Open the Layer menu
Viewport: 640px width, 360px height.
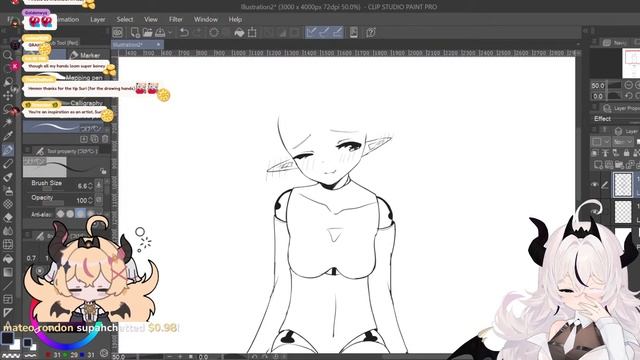(98, 19)
